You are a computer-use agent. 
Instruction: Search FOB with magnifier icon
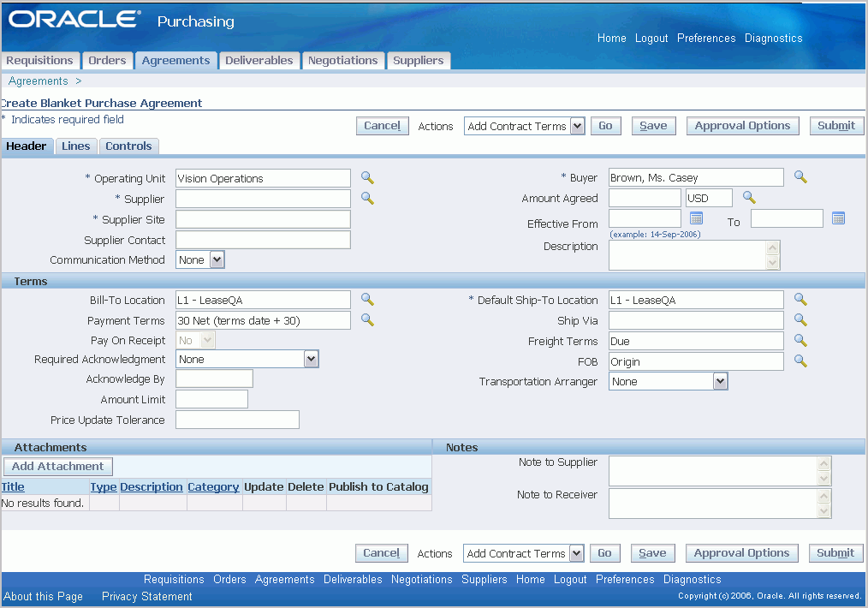tap(800, 361)
